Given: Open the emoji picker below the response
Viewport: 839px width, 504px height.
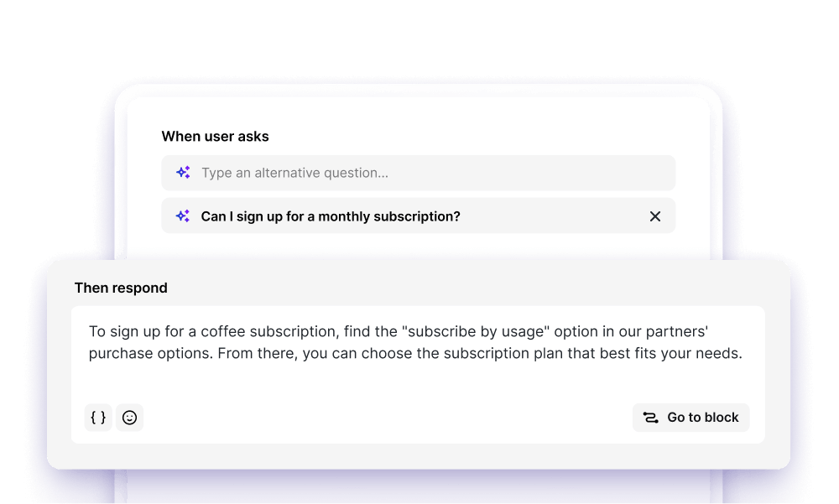Looking at the screenshot, I should (x=129, y=418).
